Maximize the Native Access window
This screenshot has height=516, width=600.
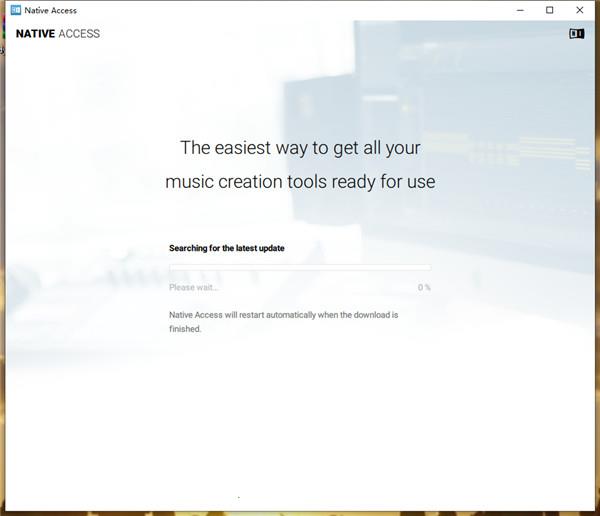pos(549,10)
